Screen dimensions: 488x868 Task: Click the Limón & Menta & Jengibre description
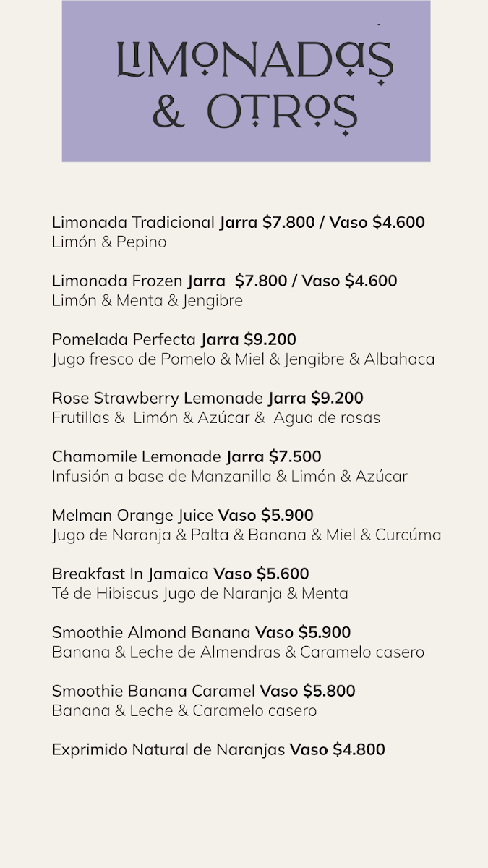pos(147,301)
